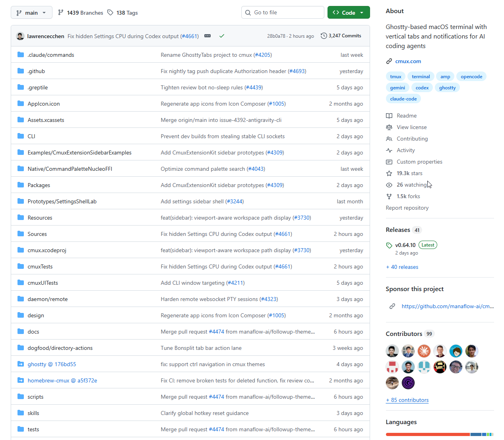Click the folder icon beside Sources
504x440 pixels.
tap(21, 234)
